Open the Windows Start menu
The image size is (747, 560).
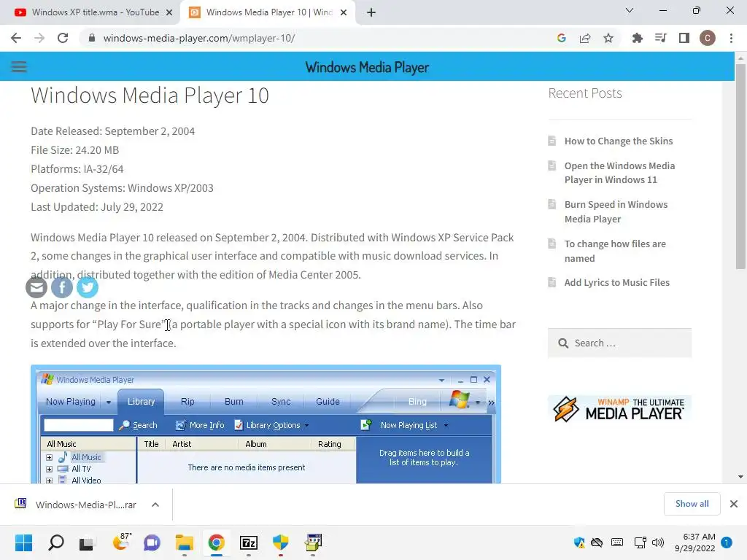coord(24,542)
